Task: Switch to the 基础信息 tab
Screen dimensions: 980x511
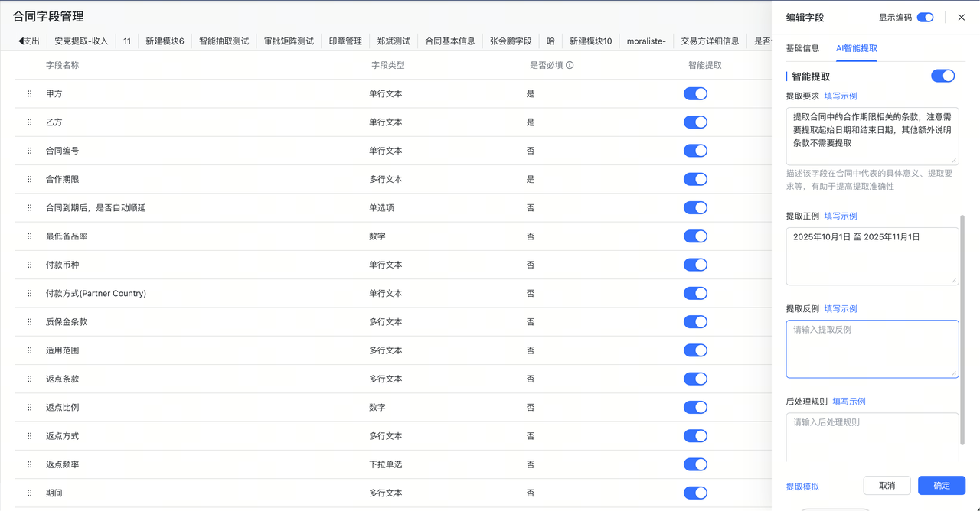Action: 802,47
